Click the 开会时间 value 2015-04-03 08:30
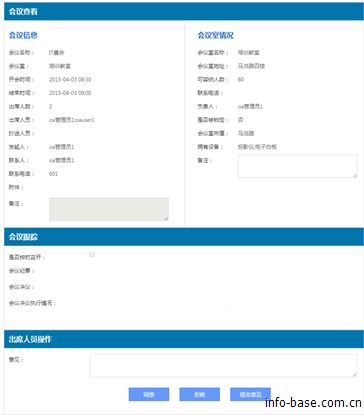This screenshot has width=364, height=415. tap(70, 79)
